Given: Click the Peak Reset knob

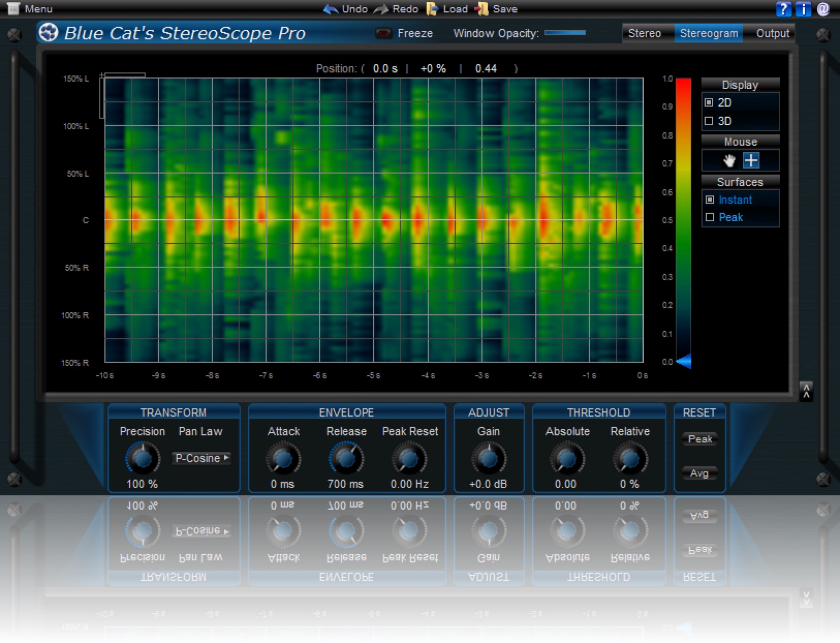Looking at the screenshot, I should point(409,459).
